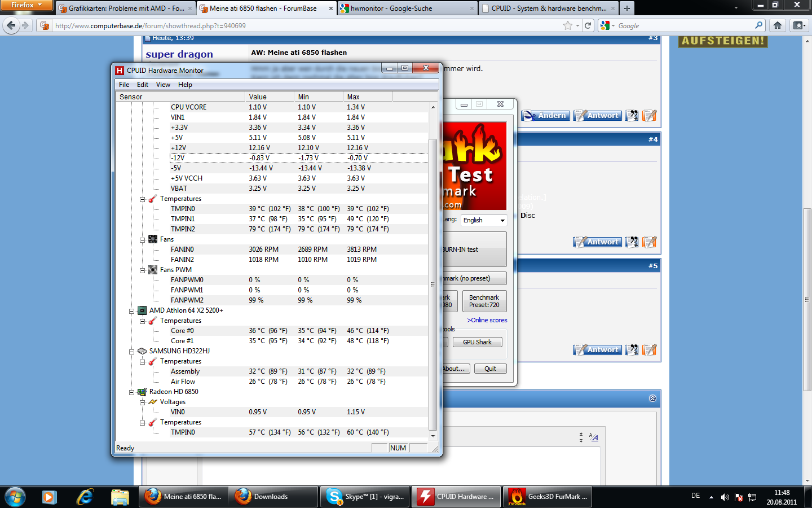Collapse Temperatures node under SAMSUNG HD322HJ
The image size is (812, 508).
tap(142, 361)
